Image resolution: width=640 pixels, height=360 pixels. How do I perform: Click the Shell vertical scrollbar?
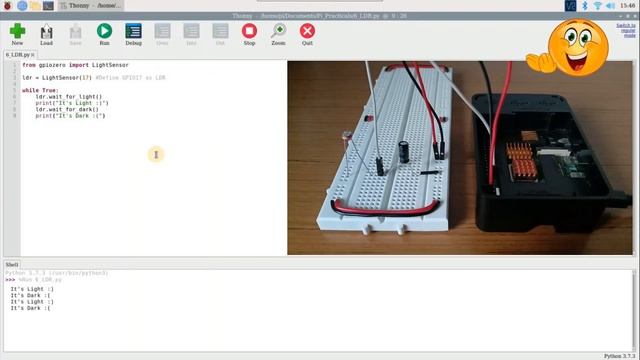click(634, 310)
